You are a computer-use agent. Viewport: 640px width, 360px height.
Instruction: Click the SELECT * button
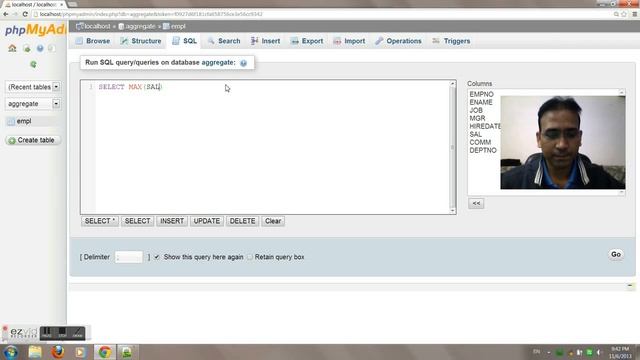click(x=100, y=221)
